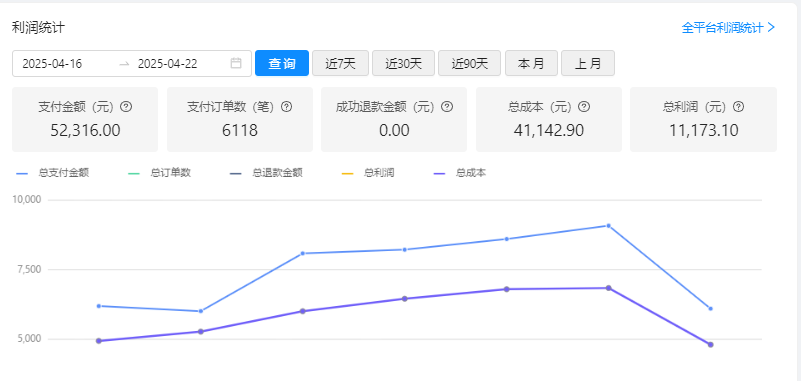The width and height of the screenshot is (801, 381).
Task: Toggle 总利润 legend series
Action: pos(368,173)
